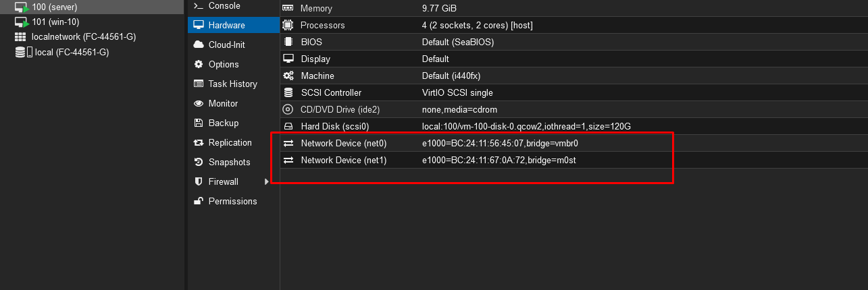Viewport: 868px width, 290px height.
Task: Open the Firewall menu item
Action: coord(223,182)
